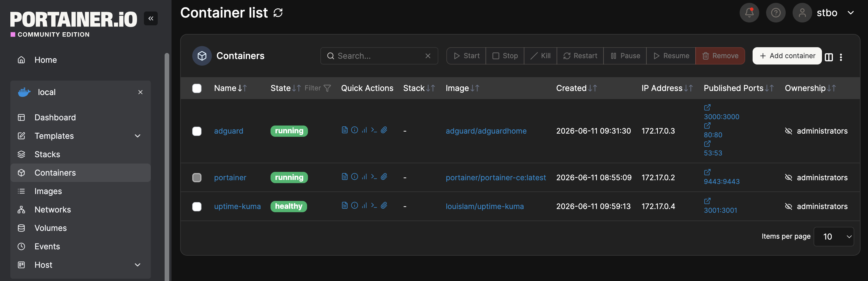Select Containers in the sidebar

tap(81, 173)
